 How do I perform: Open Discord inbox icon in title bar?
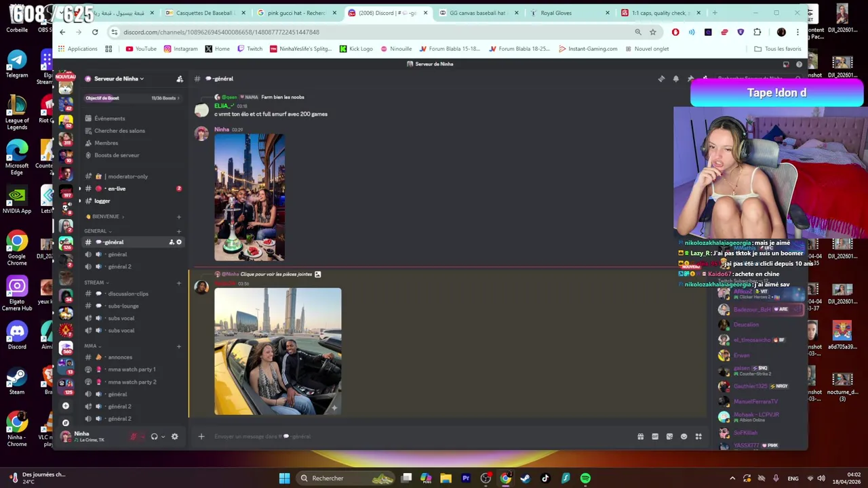click(x=786, y=64)
